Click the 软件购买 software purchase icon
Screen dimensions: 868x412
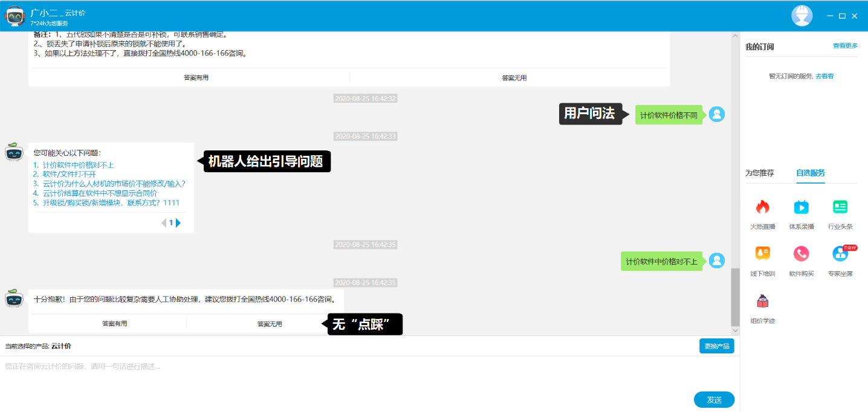pyautogui.click(x=801, y=254)
